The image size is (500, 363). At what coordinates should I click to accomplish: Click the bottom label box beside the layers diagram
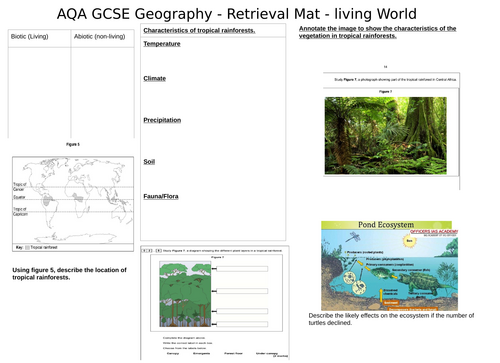tap(242, 324)
